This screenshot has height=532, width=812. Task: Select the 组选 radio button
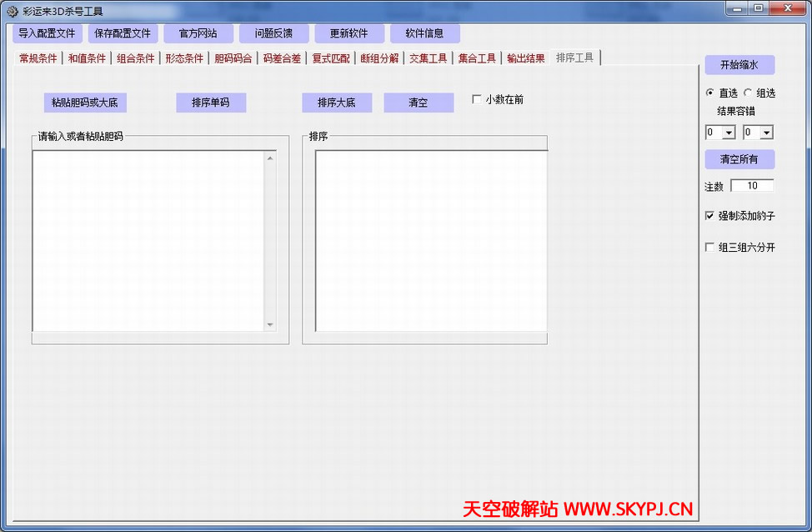pos(749,93)
